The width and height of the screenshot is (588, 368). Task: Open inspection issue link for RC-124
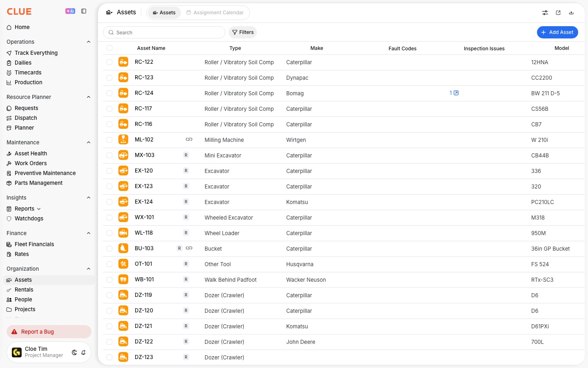pos(454,93)
